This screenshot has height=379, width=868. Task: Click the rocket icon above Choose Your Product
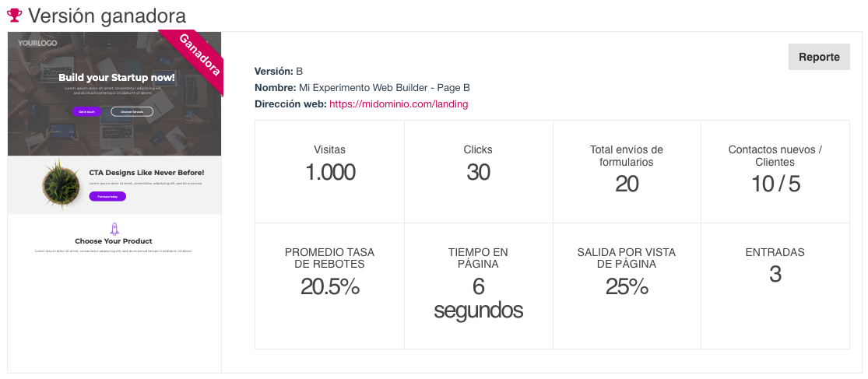[x=114, y=229]
